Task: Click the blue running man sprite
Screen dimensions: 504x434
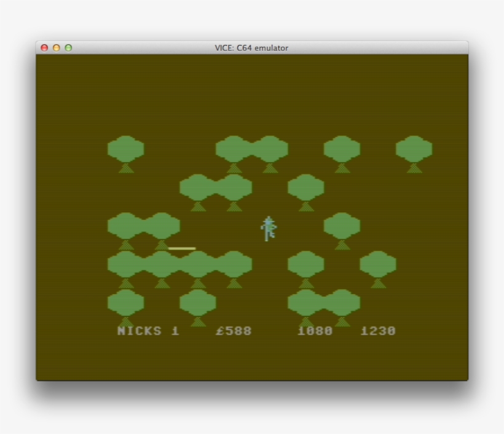Action: point(268,229)
